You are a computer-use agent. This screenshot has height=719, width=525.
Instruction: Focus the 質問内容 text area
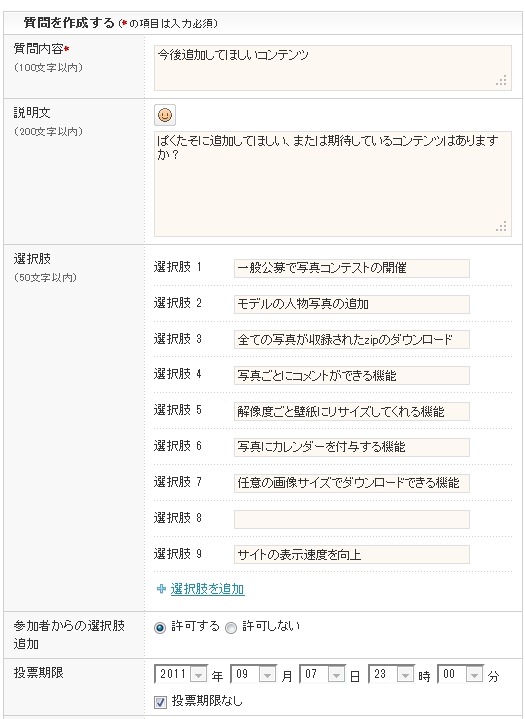click(333, 68)
